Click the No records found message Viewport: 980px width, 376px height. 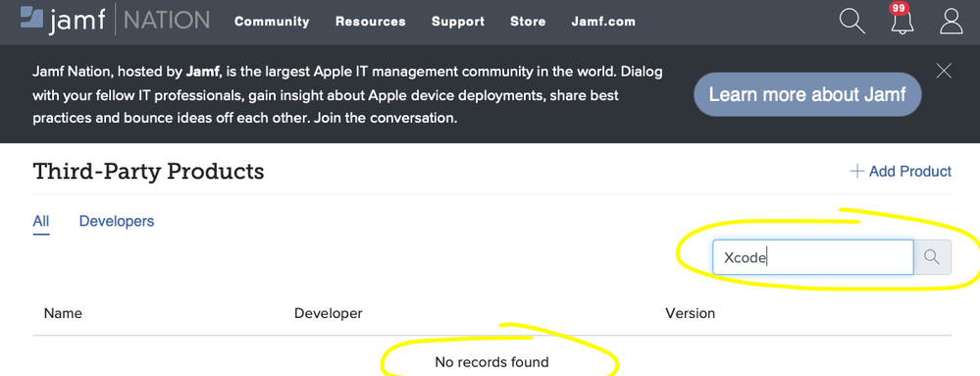pyautogui.click(x=491, y=361)
